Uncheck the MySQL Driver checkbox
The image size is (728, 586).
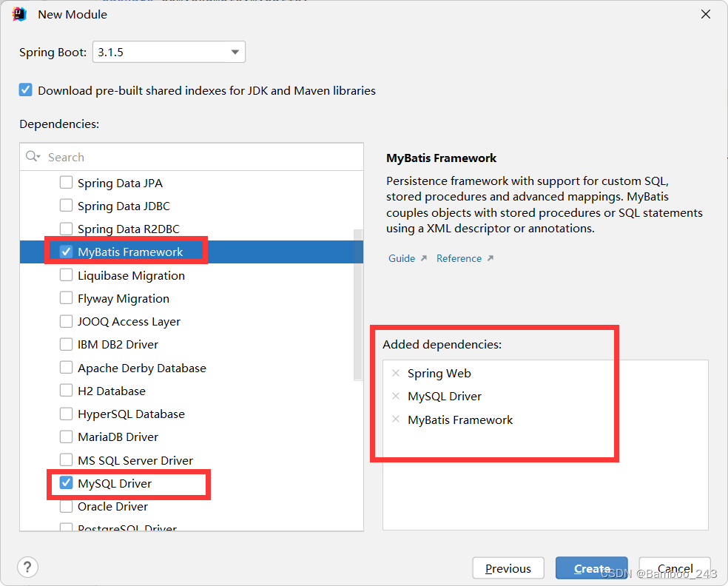tap(66, 483)
